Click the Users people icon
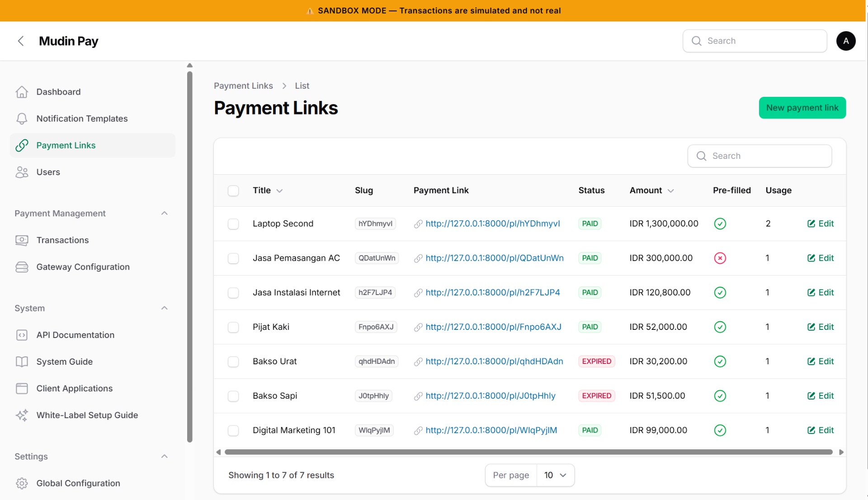 click(x=22, y=172)
